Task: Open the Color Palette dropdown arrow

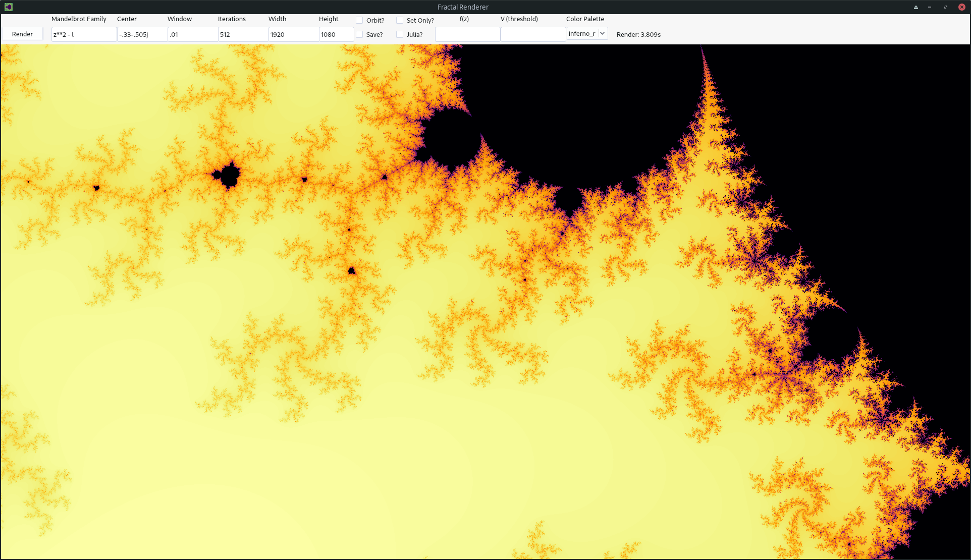Action: click(x=602, y=33)
